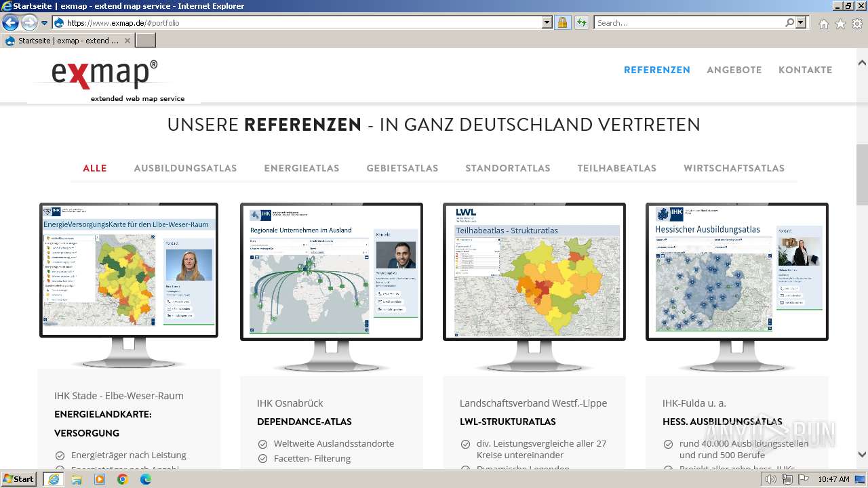Click DEPENDANCE-ATLAS heading
This screenshot has height=488, width=868.
coord(304,422)
